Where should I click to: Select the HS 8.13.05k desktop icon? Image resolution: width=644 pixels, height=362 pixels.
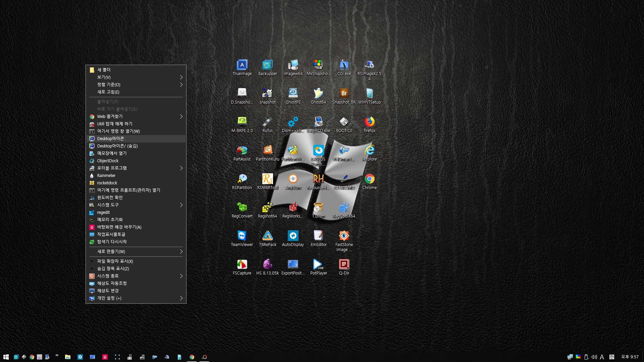click(x=267, y=267)
